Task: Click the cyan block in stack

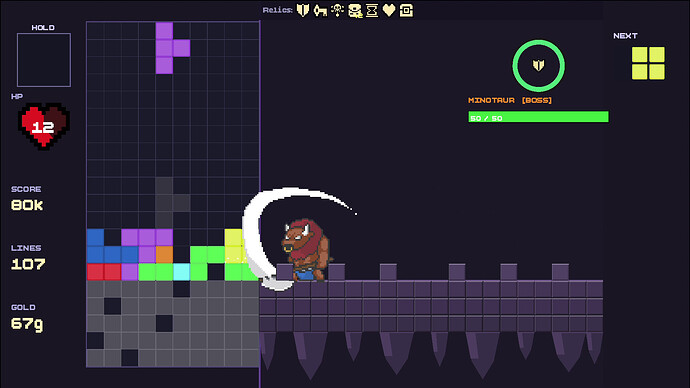Action: pyautogui.click(x=181, y=272)
